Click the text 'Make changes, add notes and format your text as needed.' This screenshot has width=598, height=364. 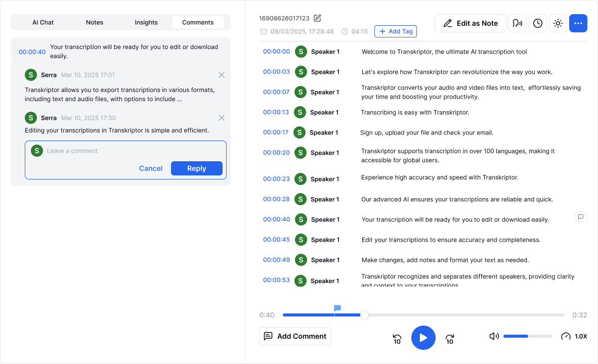(445, 260)
